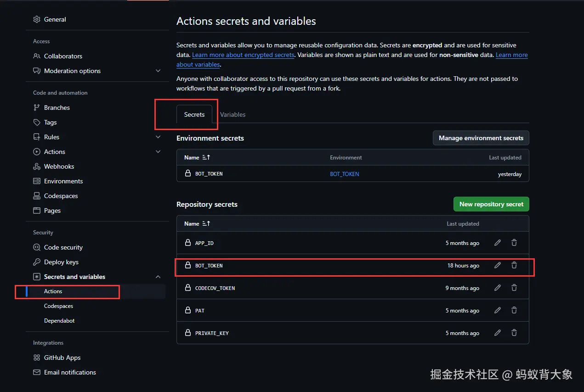Click the Manage environment secrets button

[481, 138]
